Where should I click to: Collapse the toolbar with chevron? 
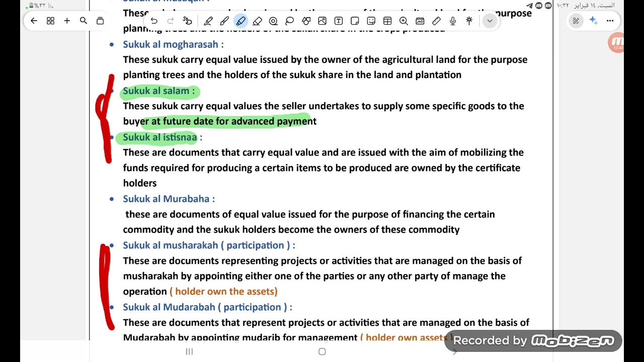[490, 21]
